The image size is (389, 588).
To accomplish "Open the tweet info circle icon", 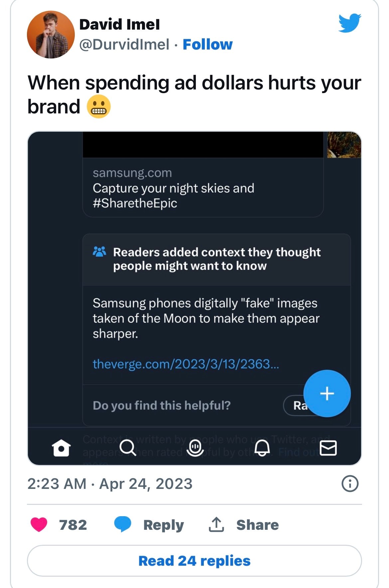I will click(x=350, y=484).
